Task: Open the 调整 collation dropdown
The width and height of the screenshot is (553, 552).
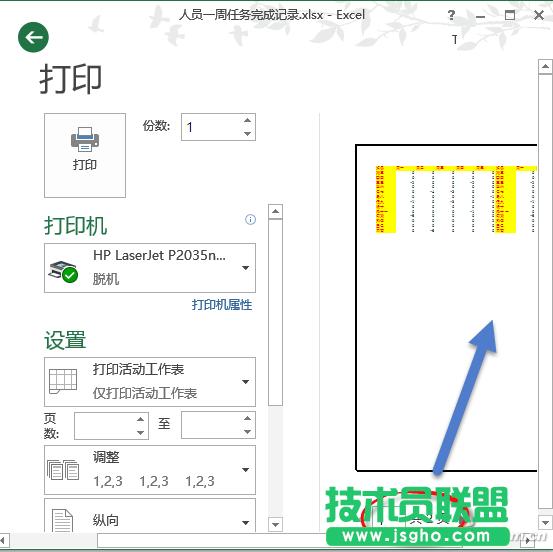Action: pyautogui.click(x=150, y=470)
